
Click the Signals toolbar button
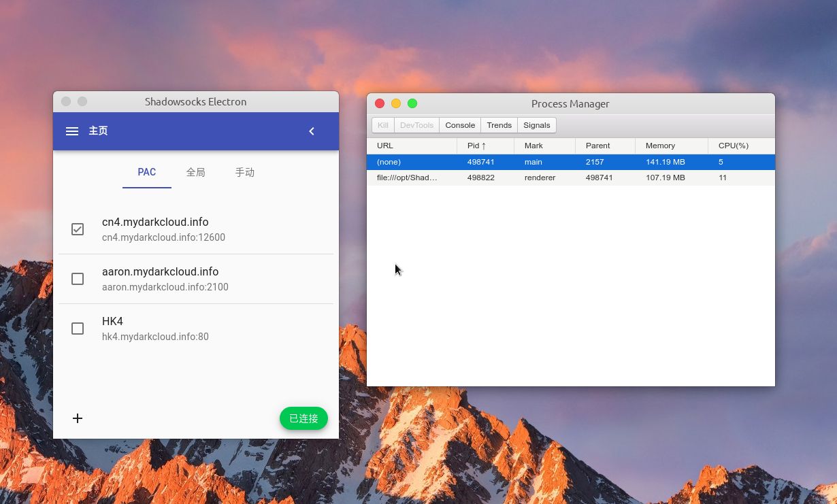tap(536, 125)
